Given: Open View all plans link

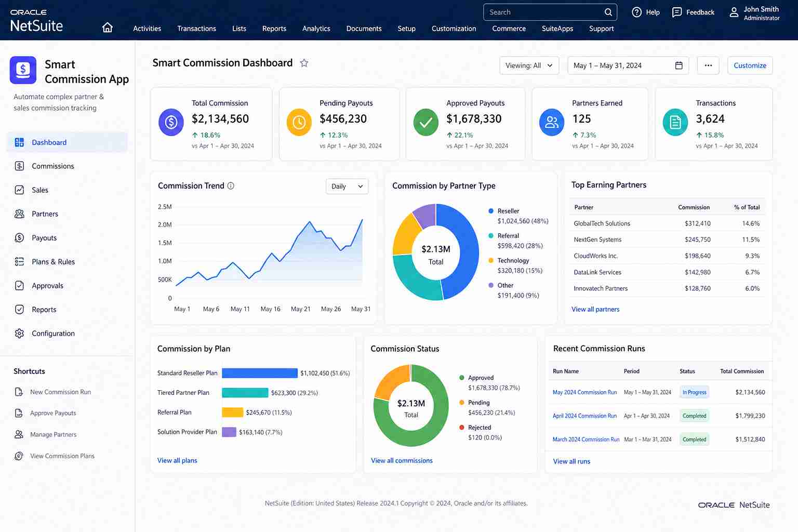Looking at the screenshot, I should pyautogui.click(x=177, y=460).
